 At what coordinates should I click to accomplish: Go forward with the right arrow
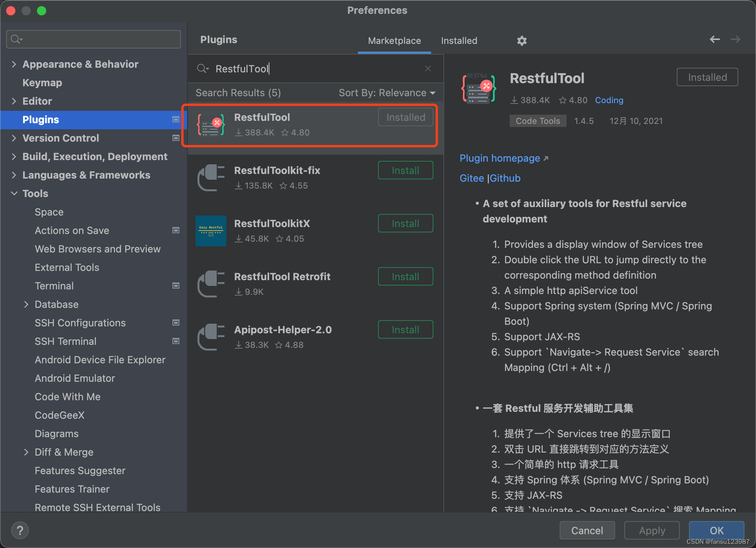pos(735,39)
